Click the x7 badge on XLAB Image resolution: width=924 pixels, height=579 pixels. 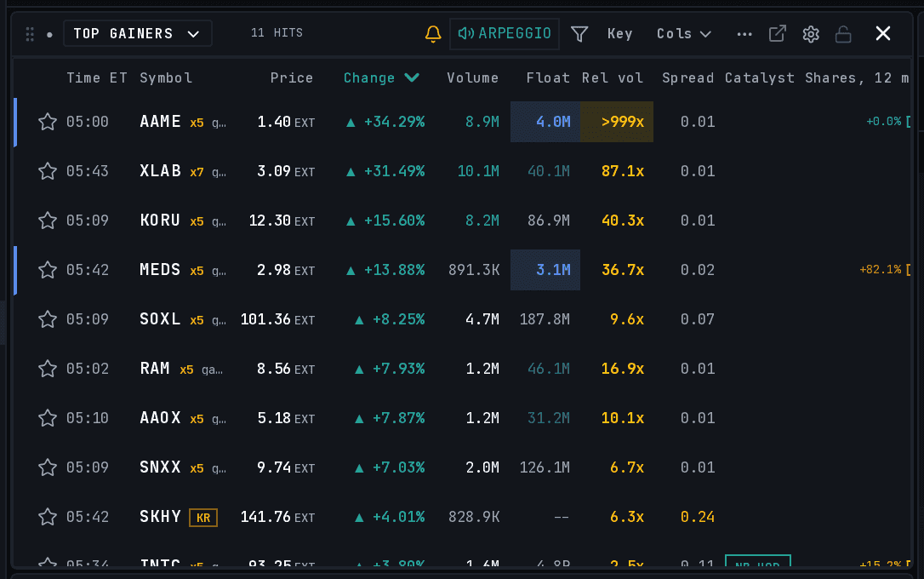(x=197, y=172)
